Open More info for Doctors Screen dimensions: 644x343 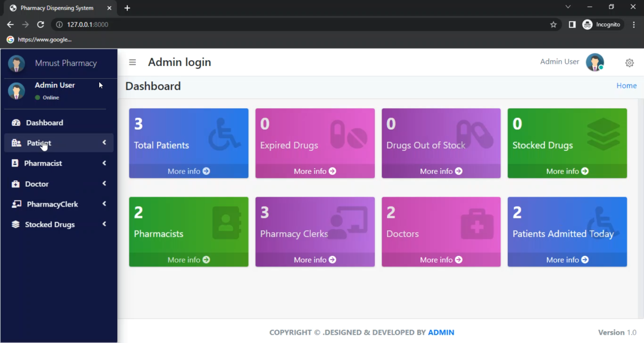441,260
